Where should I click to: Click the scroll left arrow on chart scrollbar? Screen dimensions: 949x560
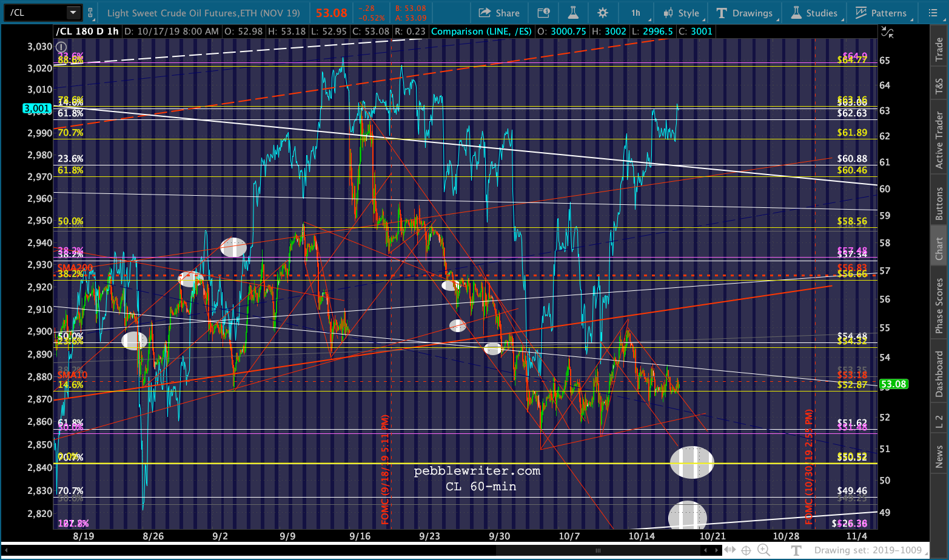[705, 550]
